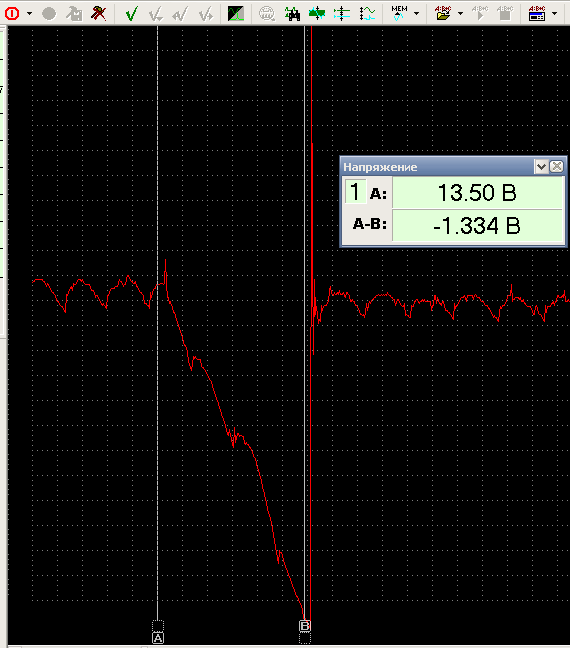Image resolution: width=570 pixels, height=648 pixels.
Task: Expand the MEM dropdown arrow
Action: 417,14
